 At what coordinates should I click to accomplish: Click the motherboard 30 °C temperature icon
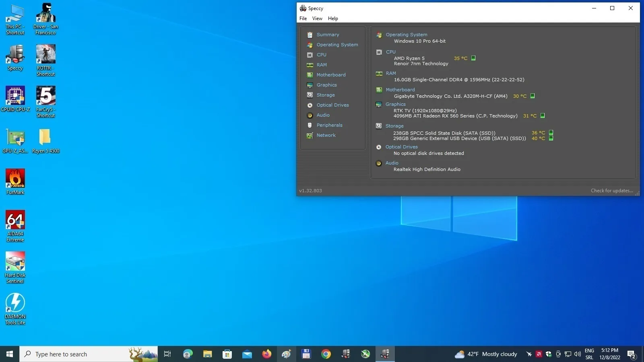click(x=533, y=96)
